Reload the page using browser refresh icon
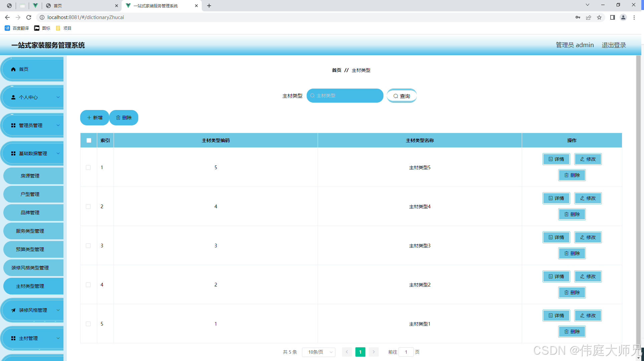Image resolution: width=644 pixels, height=361 pixels. click(29, 17)
